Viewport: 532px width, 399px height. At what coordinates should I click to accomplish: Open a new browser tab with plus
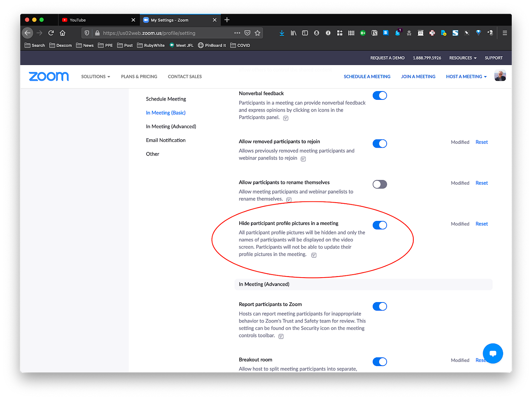227,20
